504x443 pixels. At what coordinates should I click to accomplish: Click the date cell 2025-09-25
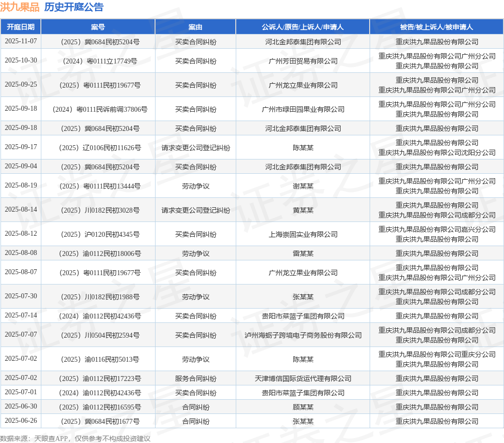(21, 84)
